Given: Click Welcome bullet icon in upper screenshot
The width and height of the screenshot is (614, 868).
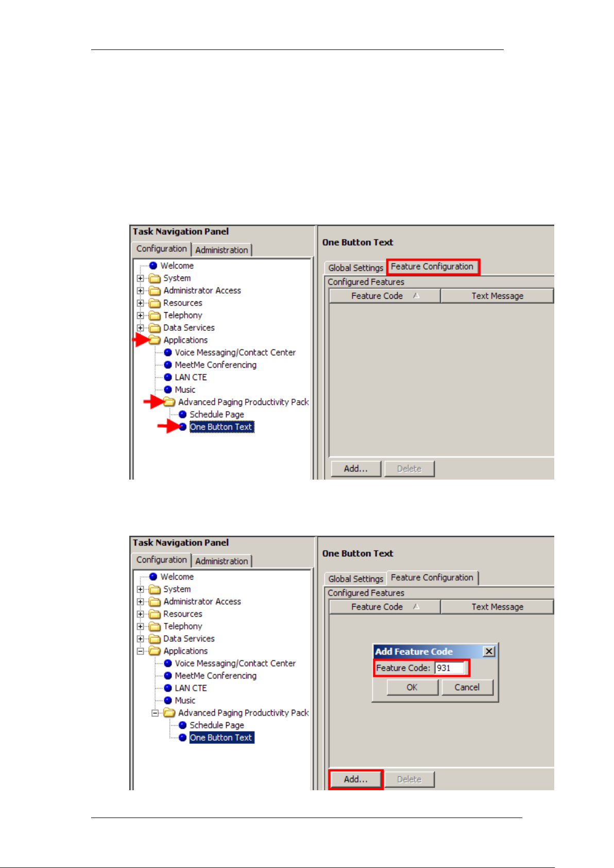Looking at the screenshot, I should tap(153, 266).
